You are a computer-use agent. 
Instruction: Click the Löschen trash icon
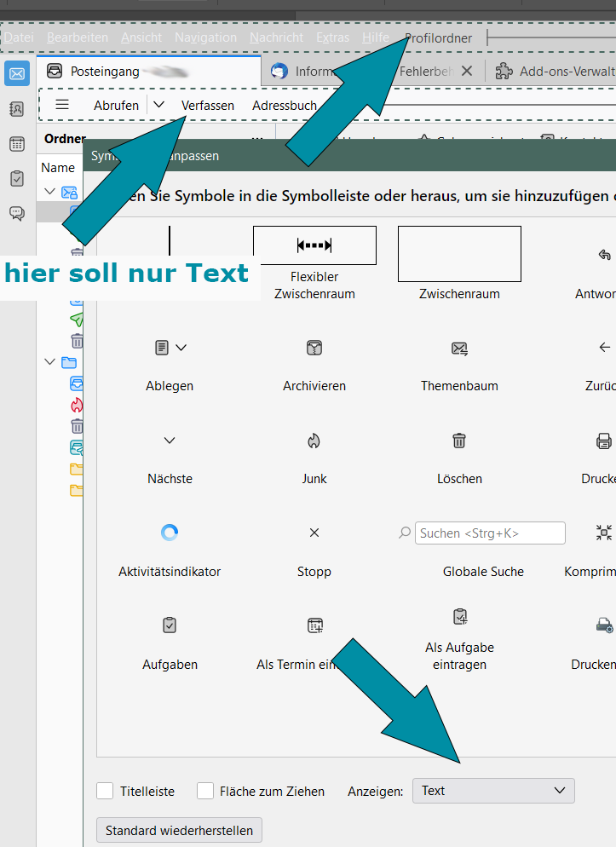point(459,441)
